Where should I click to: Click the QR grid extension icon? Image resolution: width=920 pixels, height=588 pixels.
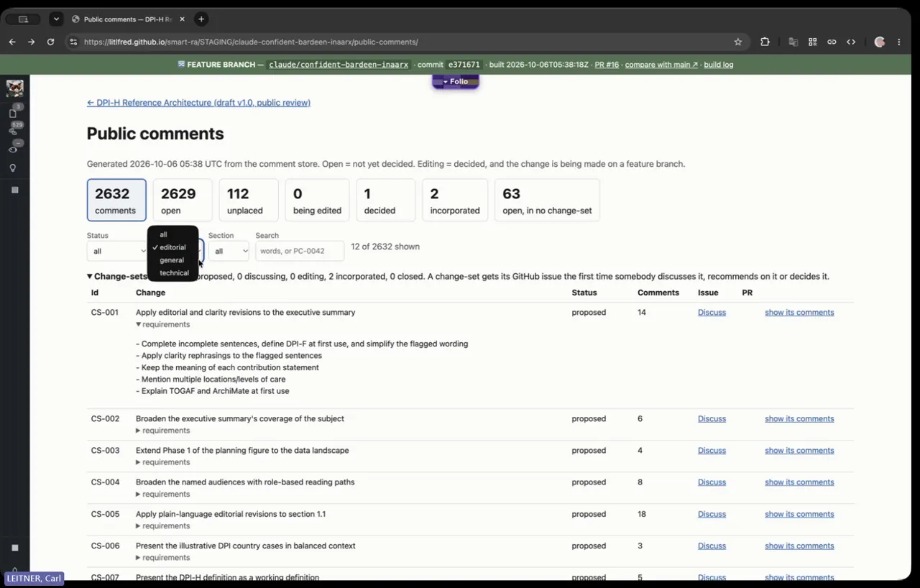tap(813, 42)
